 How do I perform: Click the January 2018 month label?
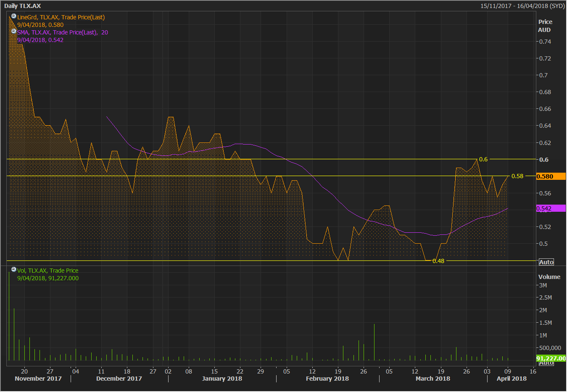tap(222, 379)
